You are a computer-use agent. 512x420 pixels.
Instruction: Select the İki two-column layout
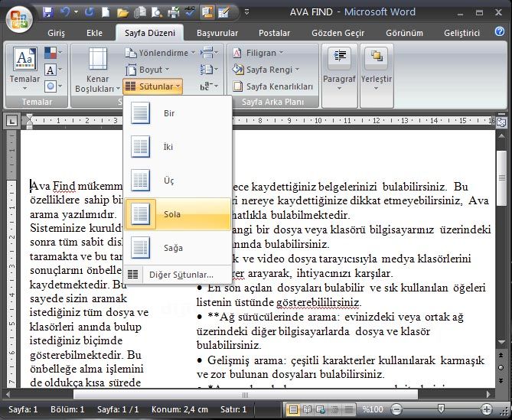178,147
